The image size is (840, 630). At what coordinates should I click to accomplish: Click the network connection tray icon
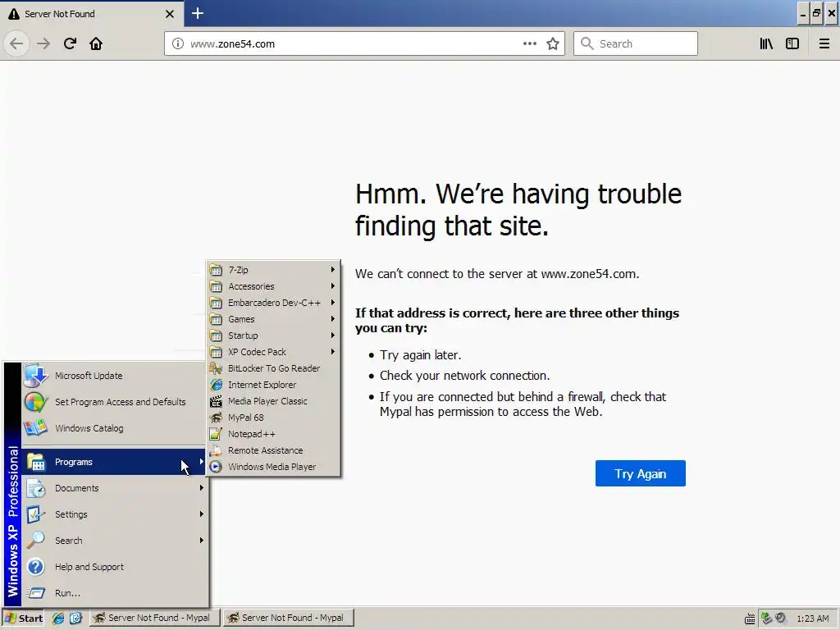pyautogui.click(x=766, y=619)
